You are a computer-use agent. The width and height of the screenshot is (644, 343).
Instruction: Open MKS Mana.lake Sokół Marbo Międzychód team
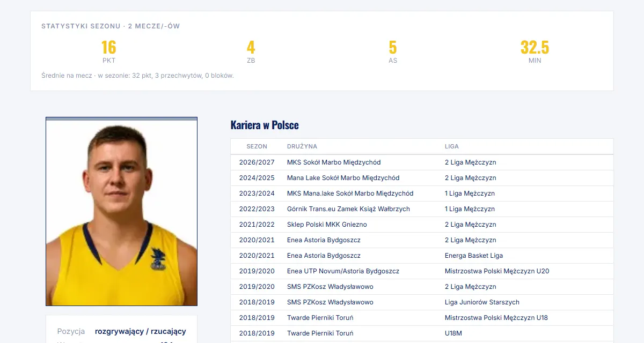[350, 193]
